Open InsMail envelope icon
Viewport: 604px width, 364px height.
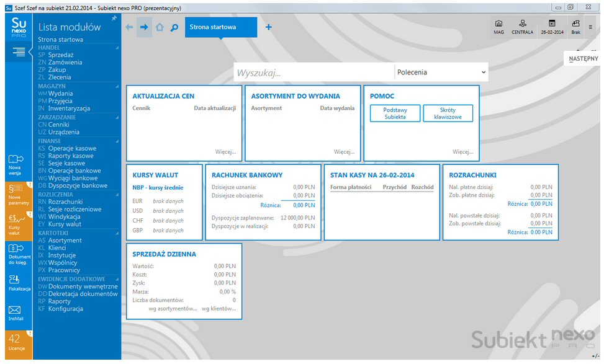[x=15, y=313]
